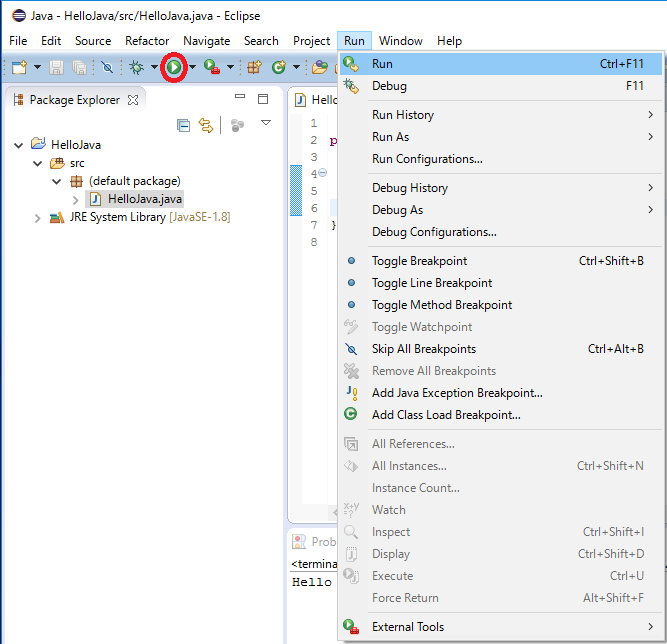Viewport: 667px width, 644px height.
Task: Click the New wizard toolbar icon
Action: coord(19,67)
